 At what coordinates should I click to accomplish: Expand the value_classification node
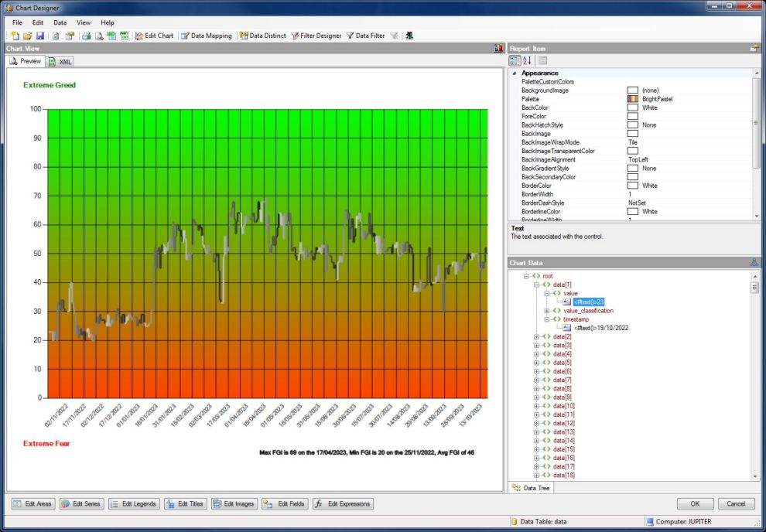point(546,311)
